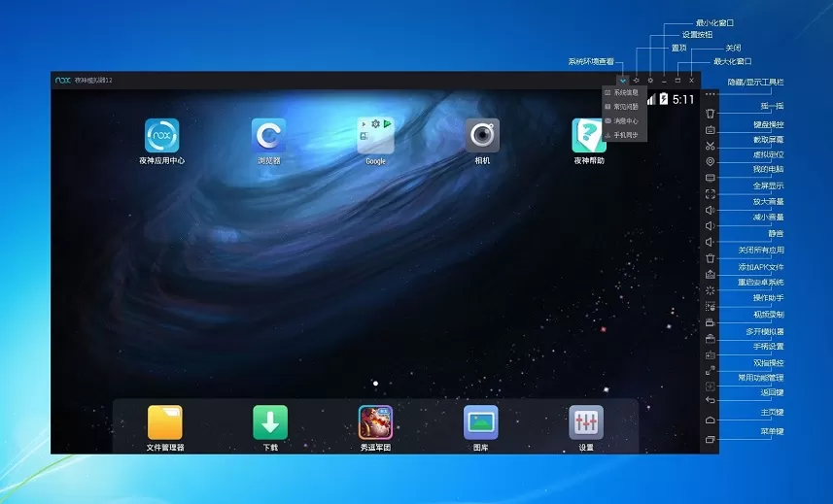
Task: Click the Nox logo in title bar
Action: point(62,80)
